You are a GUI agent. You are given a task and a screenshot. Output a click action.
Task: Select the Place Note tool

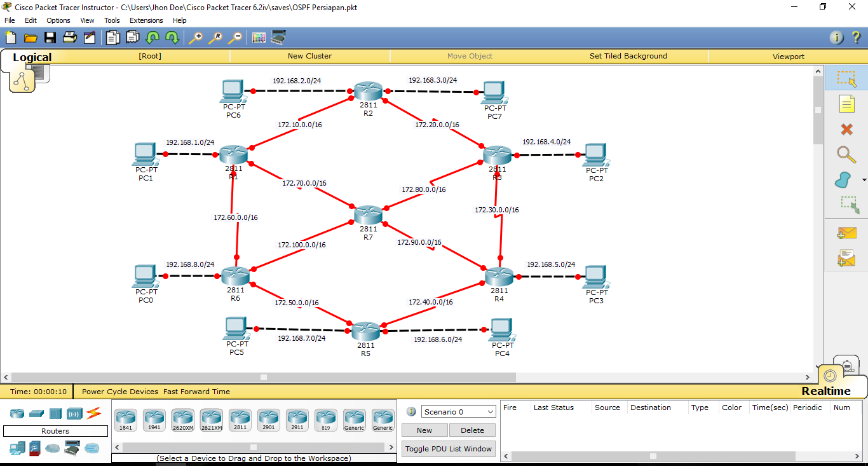tap(846, 103)
